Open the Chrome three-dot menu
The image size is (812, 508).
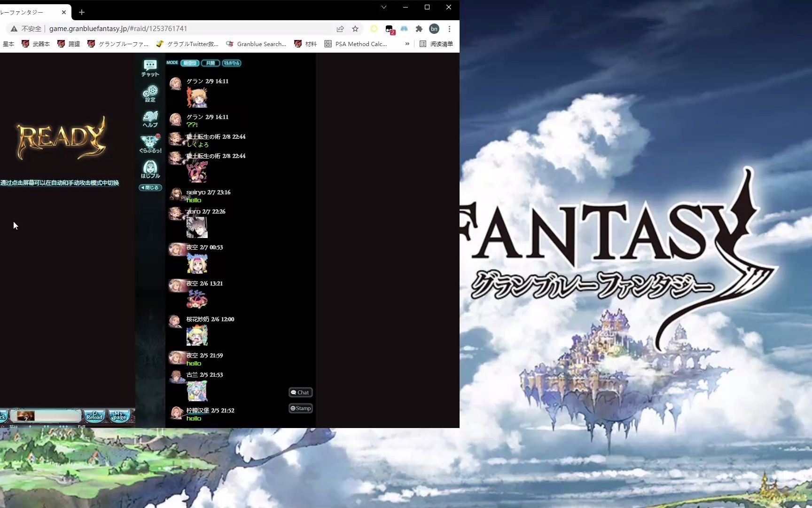(450, 29)
